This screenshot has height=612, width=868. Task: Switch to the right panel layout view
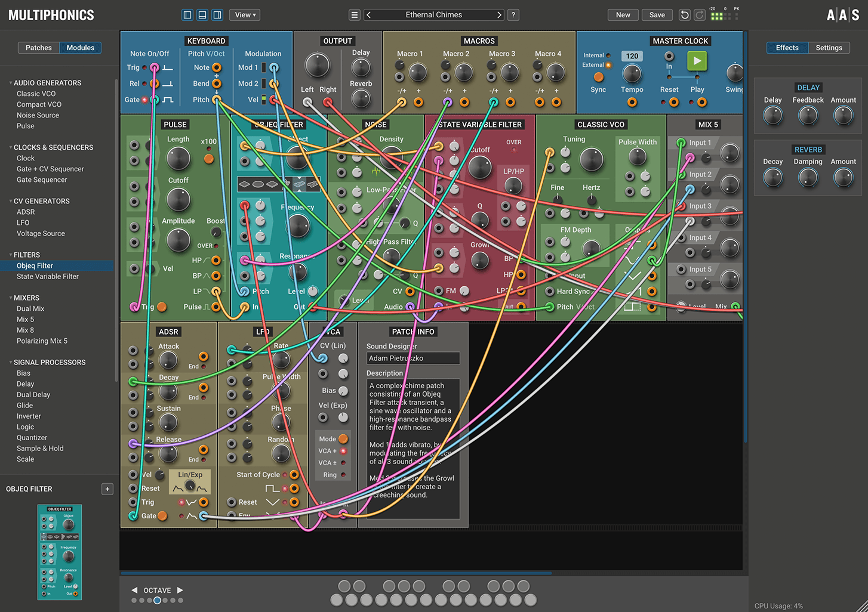(217, 14)
